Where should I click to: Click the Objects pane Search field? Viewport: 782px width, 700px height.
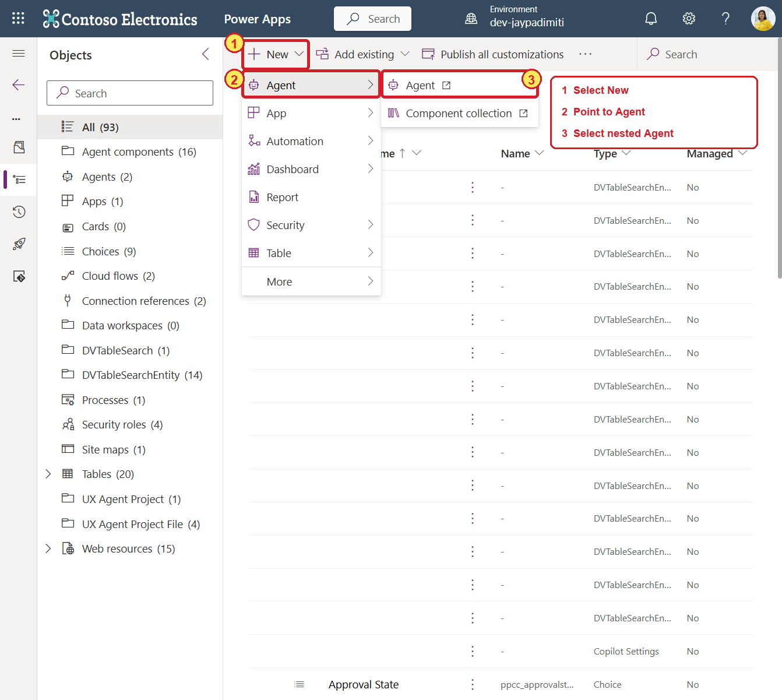(130, 93)
